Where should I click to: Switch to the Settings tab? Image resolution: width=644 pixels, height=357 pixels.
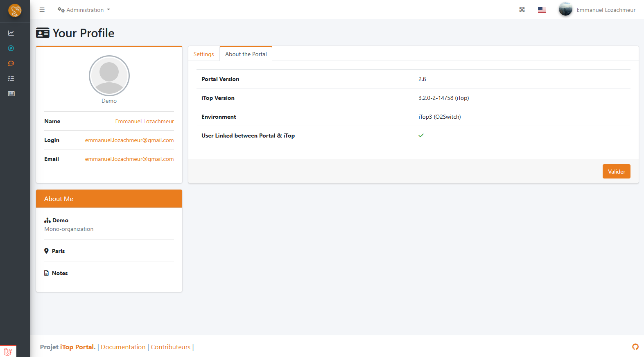coord(203,54)
